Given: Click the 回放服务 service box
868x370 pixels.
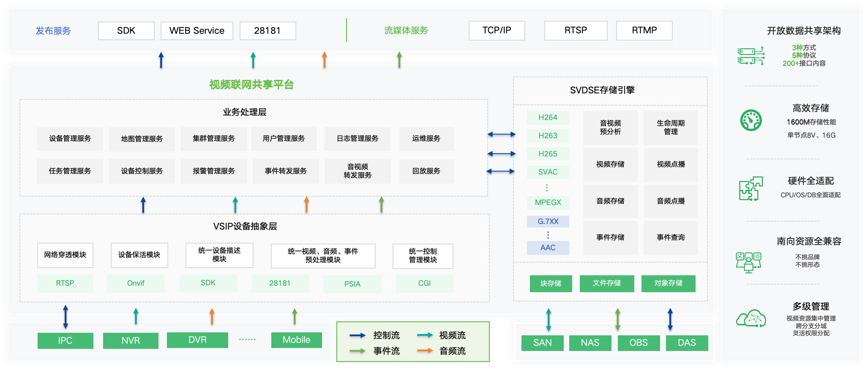Looking at the screenshot, I should click(426, 171).
